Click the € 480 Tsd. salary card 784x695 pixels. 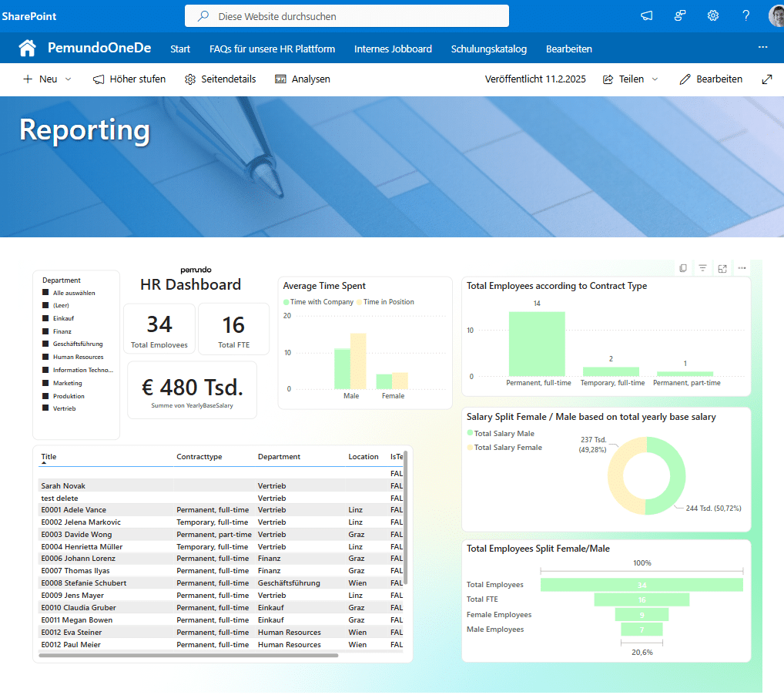192,391
